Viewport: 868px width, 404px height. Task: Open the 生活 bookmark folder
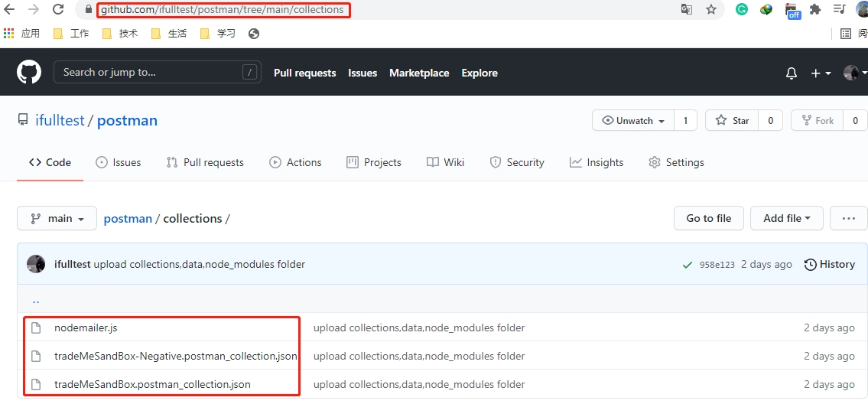[x=169, y=34]
